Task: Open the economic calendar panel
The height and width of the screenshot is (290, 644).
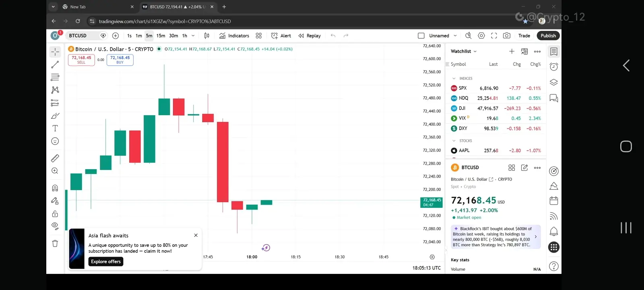Action: point(554,201)
